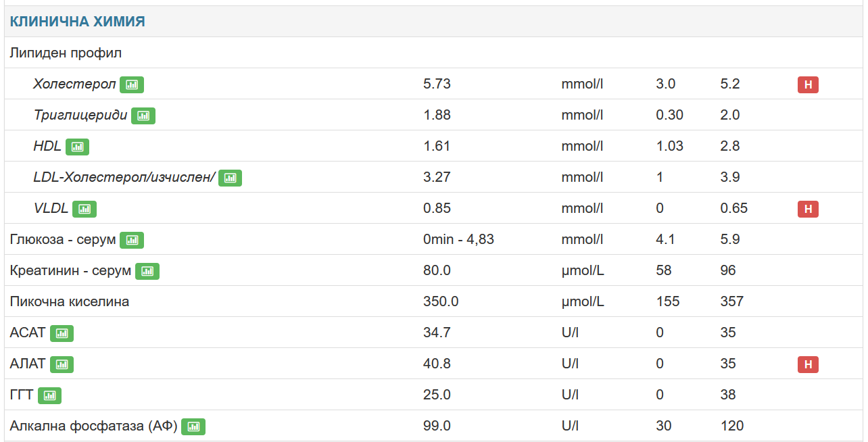
Task: Show the history chart for HDL
Action: point(77,147)
